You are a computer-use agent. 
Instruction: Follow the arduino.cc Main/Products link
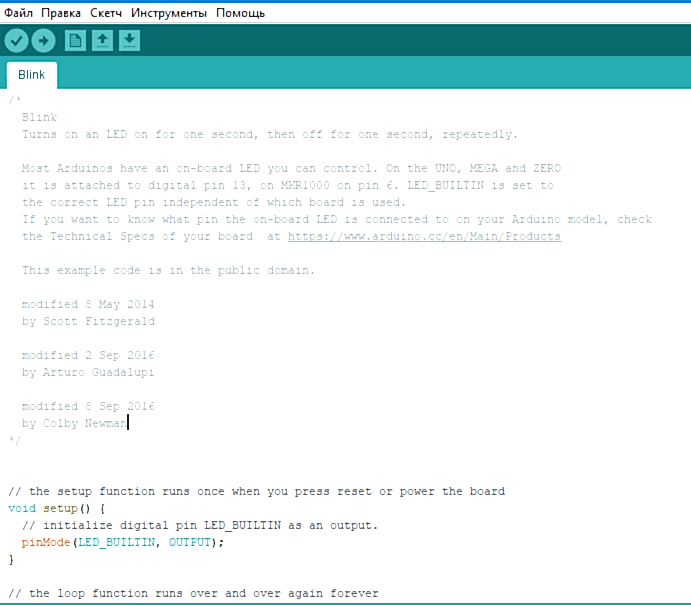point(424,237)
